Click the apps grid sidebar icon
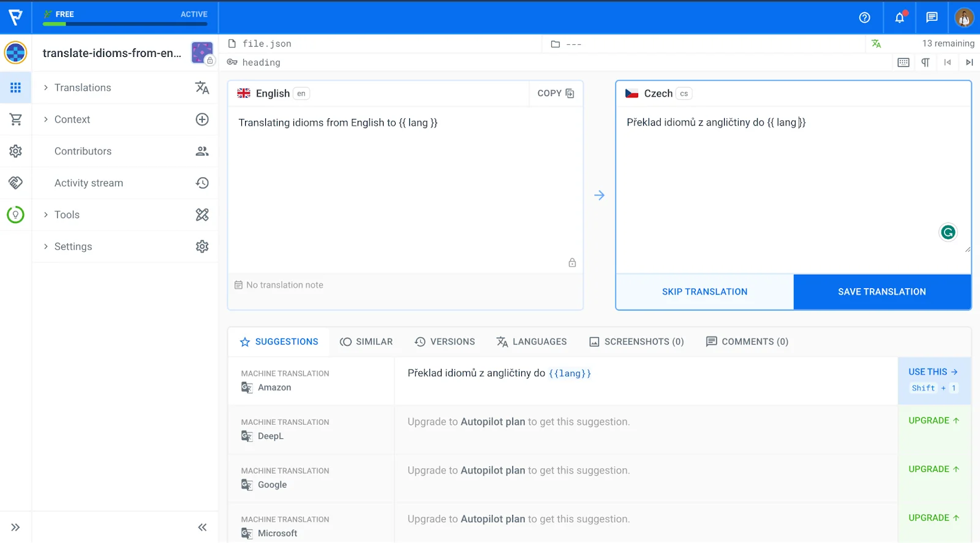This screenshot has height=543, width=980. point(16,88)
